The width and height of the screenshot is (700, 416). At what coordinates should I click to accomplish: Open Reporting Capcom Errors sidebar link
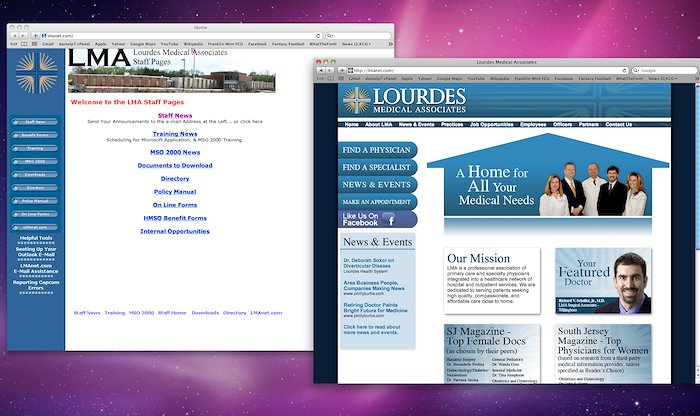tap(36, 285)
